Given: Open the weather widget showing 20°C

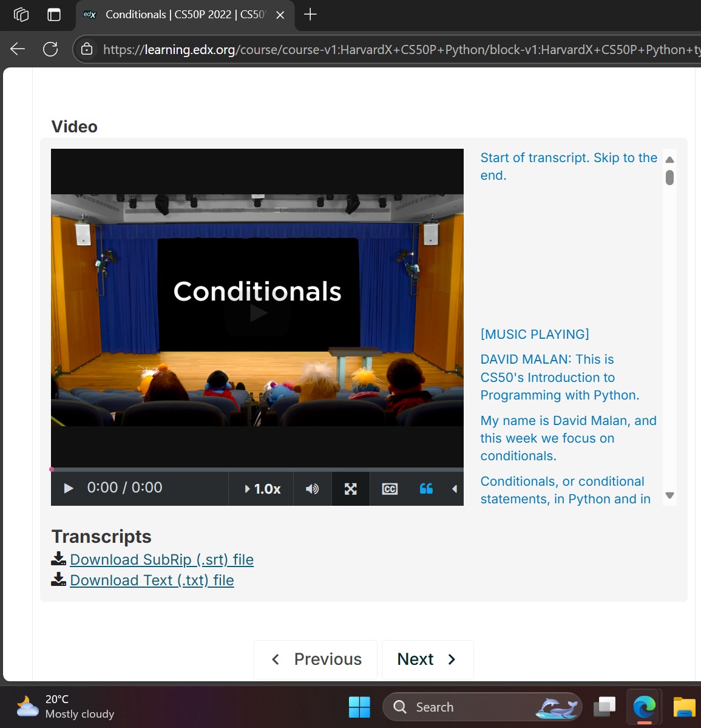Looking at the screenshot, I should (65, 707).
